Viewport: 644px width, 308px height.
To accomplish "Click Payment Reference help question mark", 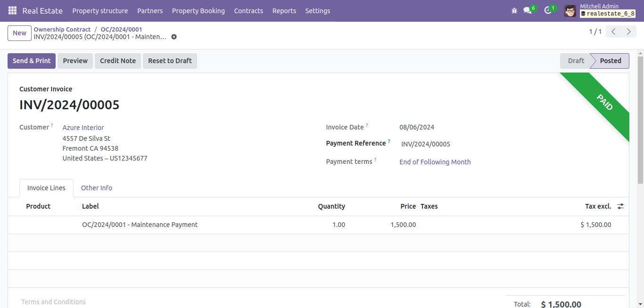I will pos(389,142).
